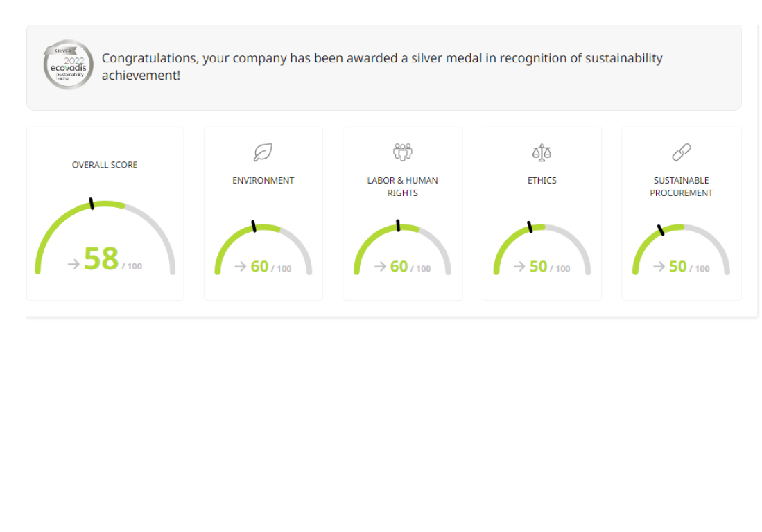Screen dimensions: 762x532
Task: Click the trend arrow in the Ethics card
Action: point(519,267)
